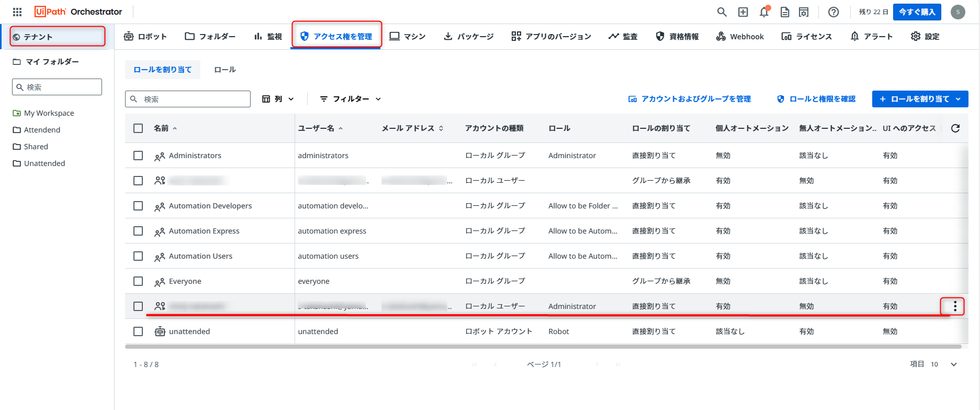Expand the 列 columns dropdown
The width and height of the screenshot is (980, 410).
pyautogui.click(x=278, y=99)
